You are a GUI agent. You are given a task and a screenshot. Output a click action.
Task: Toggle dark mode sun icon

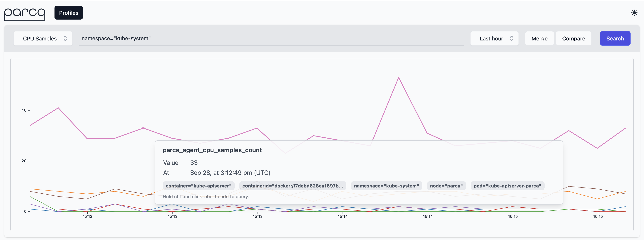pyautogui.click(x=634, y=13)
